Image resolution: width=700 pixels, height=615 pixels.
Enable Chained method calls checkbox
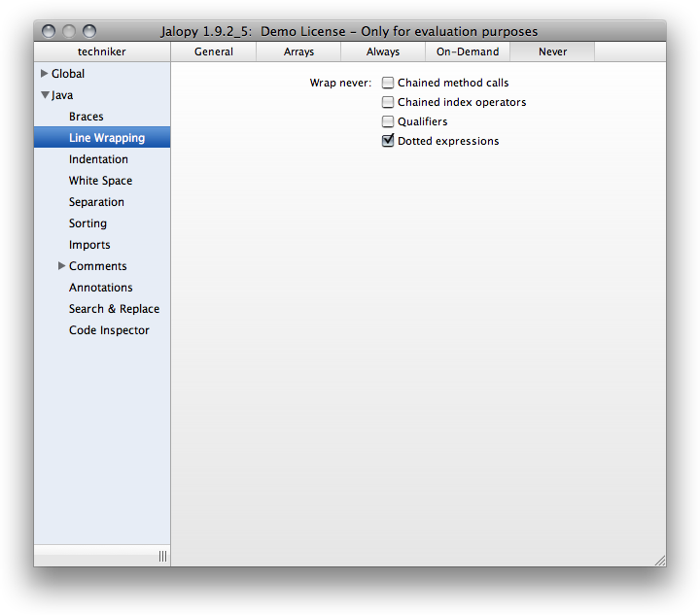[x=388, y=83]
